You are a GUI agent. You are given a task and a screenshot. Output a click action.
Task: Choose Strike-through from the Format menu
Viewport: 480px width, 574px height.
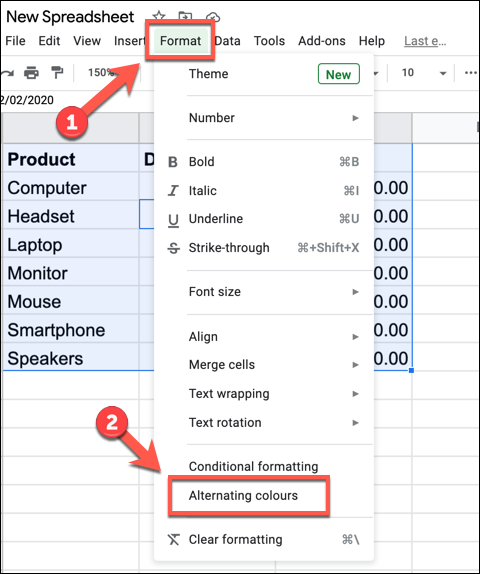point(264,248)
